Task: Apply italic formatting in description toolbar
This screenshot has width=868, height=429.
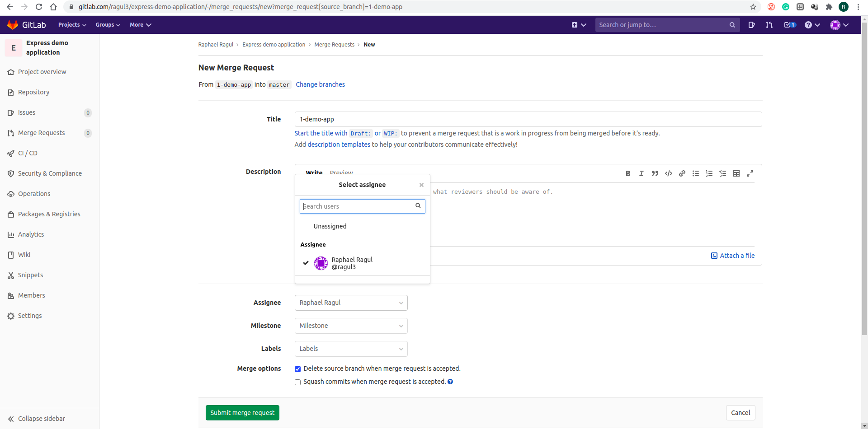Action: tap(641, 173)
